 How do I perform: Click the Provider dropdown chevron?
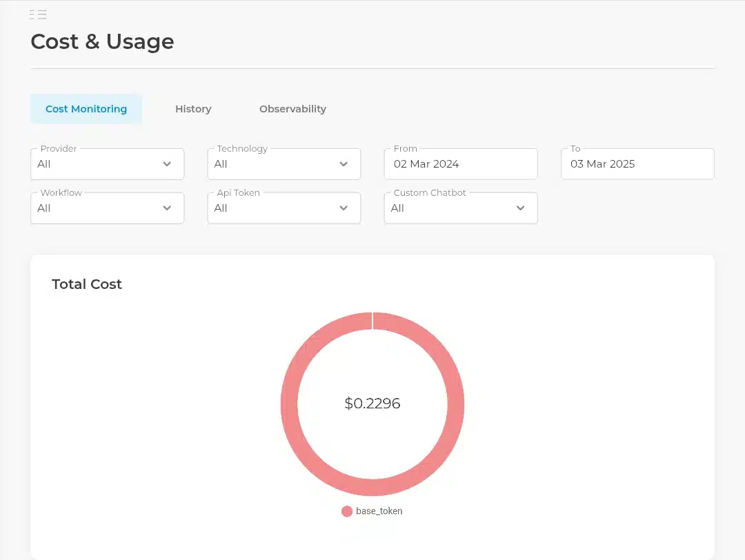point(167,164)
